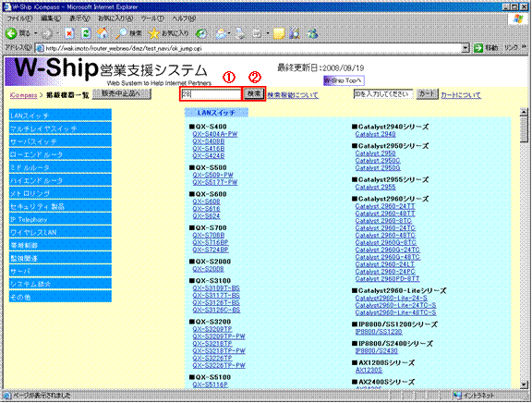532x403 pixels.
Task: Select ローエンドルータ in the sidebar
Action: [60, 154]
